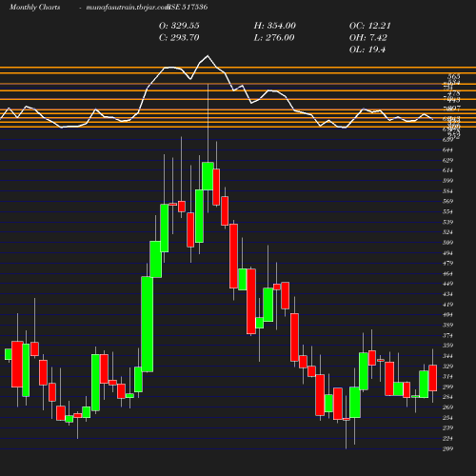The width and height of the screenshot is (476, 476).
Task: Click price axis label "209"
Action: click(x=447, y=448)
